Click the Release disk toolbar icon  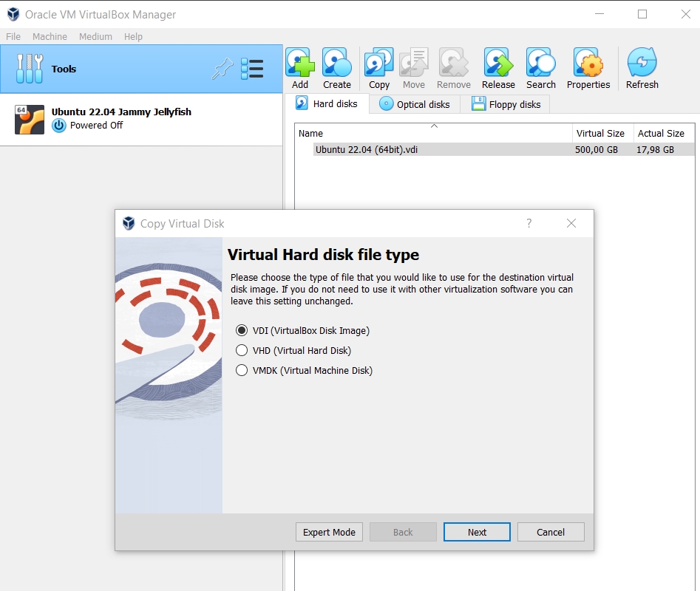(x=498, y=68)
